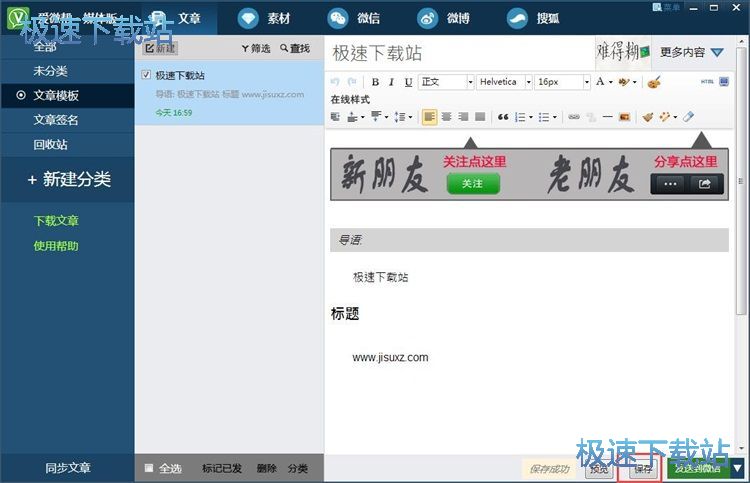Click the blue fullscreen icon next to HTML
The width and height of the screenshot is (750, 483).
click(x=724, y=82)
